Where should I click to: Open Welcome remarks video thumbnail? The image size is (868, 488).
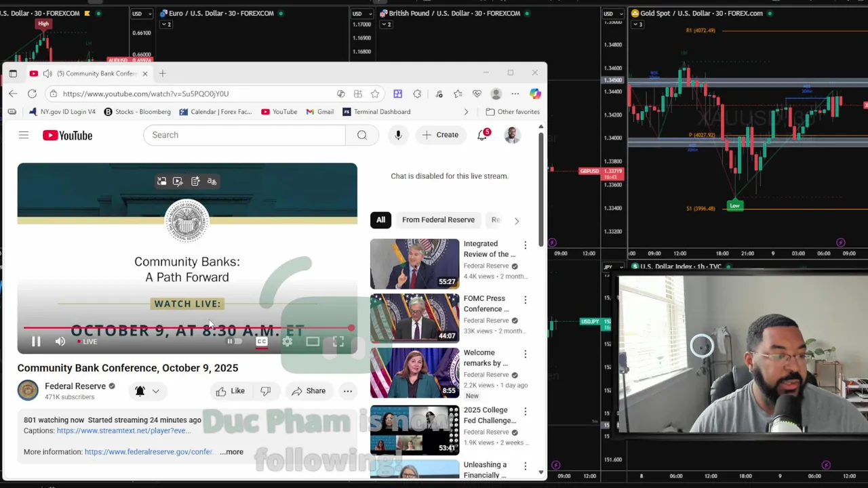[414, 373]
